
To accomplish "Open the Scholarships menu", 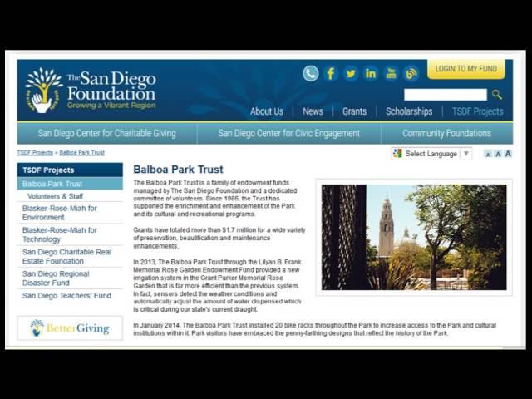I will pyautogui.click(x=409, y=111).
